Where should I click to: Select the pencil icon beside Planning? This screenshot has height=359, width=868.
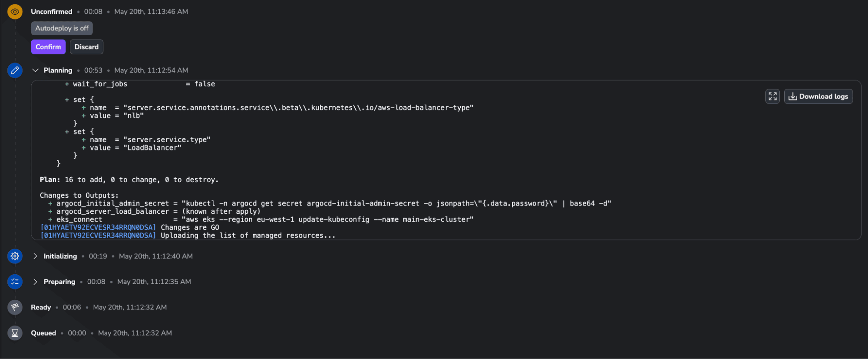pos(15,70)
